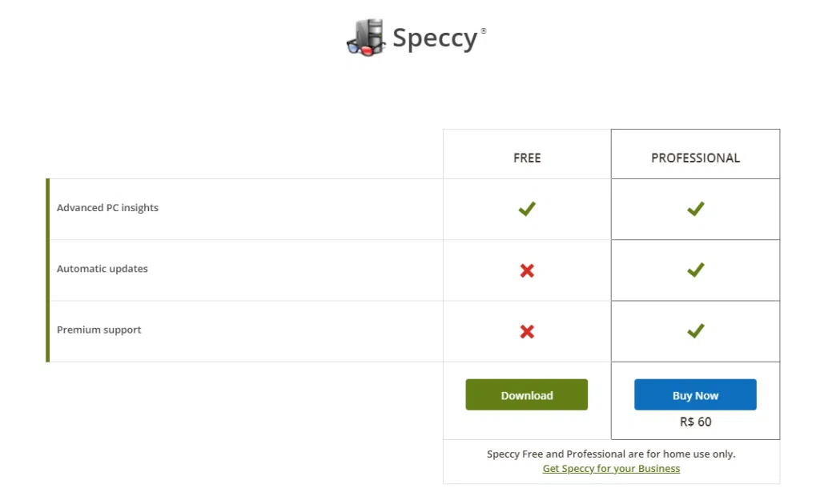Click the R$ 60 price label
The image size is (820, 504).
pyautogui.click(x=695, y=422)
